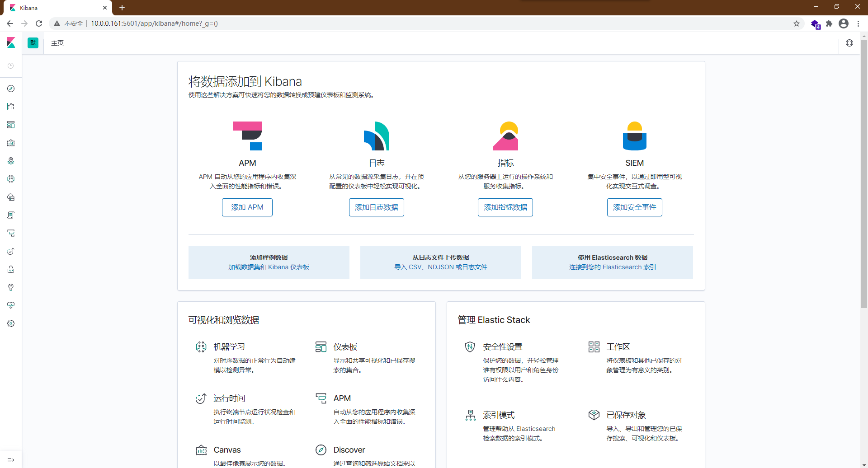
Task: Select the Machine Learning sidebar icon
Action: [x=11, y=179]
